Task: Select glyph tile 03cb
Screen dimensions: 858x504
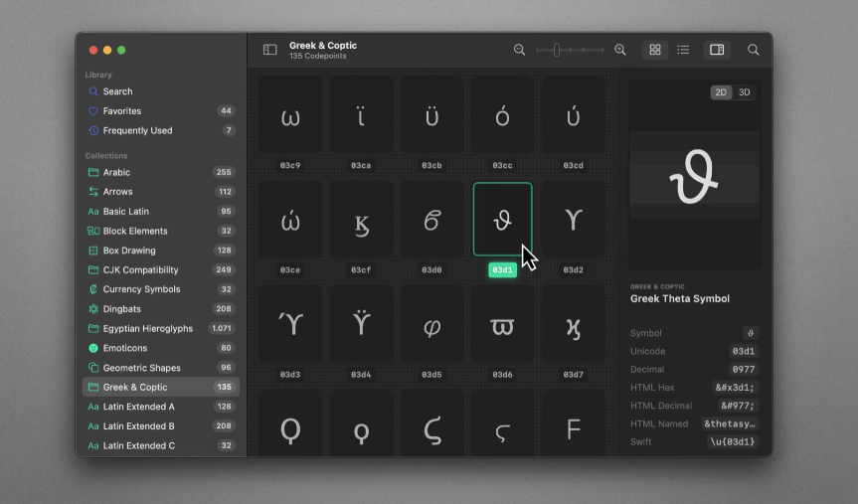Action: pos(431,115)
